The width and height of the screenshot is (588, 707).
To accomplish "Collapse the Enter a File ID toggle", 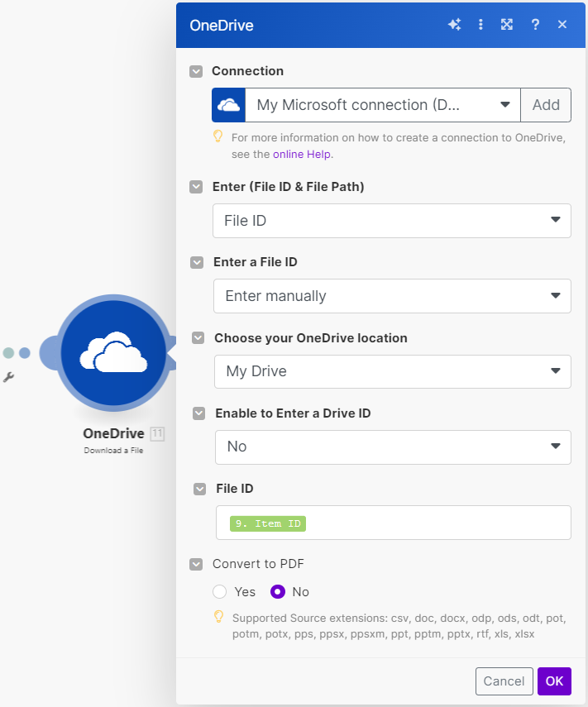I will (x=197, y=262).
